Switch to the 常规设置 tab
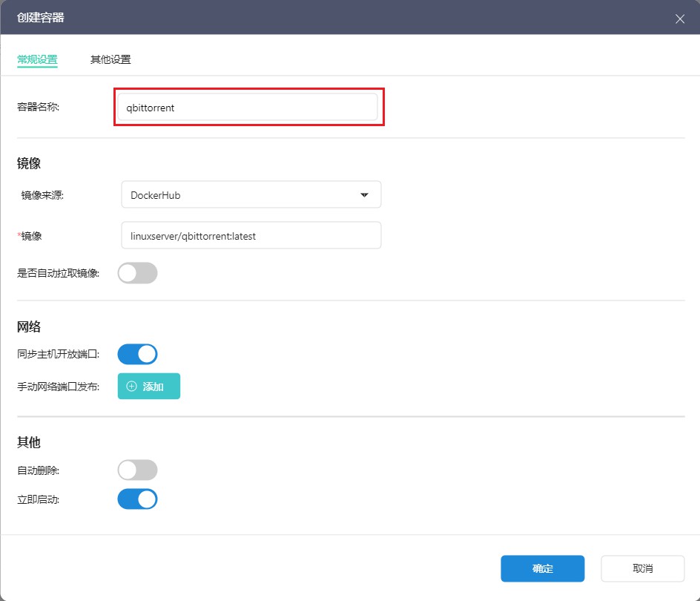Image resolution: width=700 pixels, height=601 pixels. pos(37,59)
